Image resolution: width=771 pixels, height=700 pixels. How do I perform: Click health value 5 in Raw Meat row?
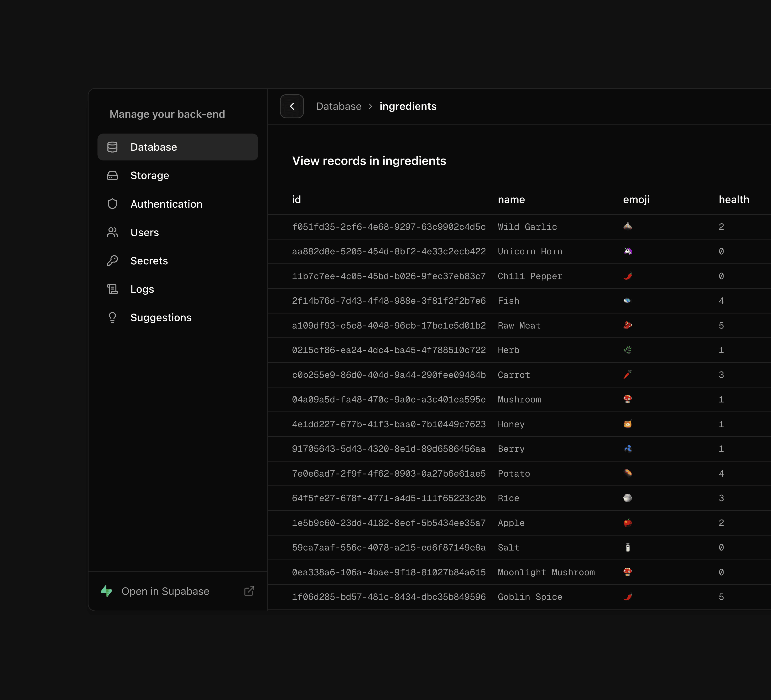(721, 325)
